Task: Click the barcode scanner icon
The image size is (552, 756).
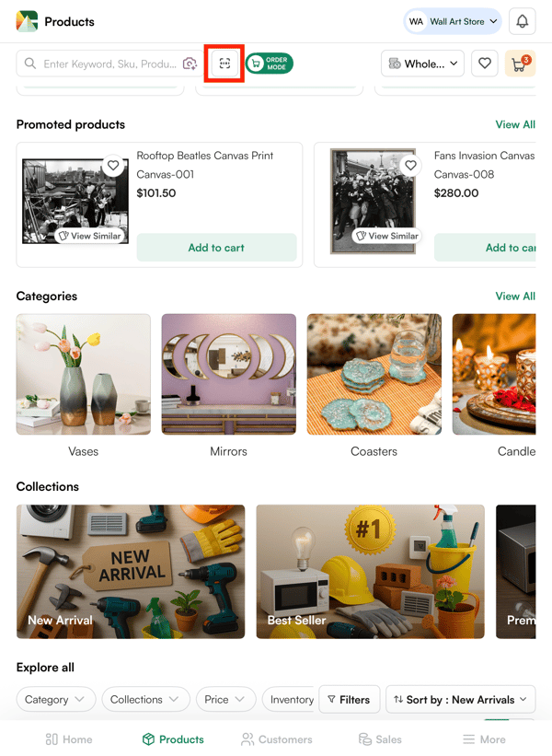Action: 224,64
